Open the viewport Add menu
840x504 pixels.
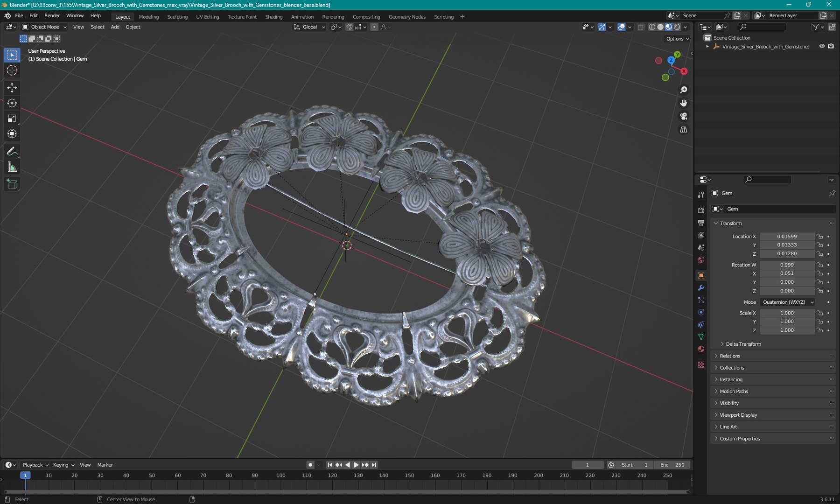(115, 27)
